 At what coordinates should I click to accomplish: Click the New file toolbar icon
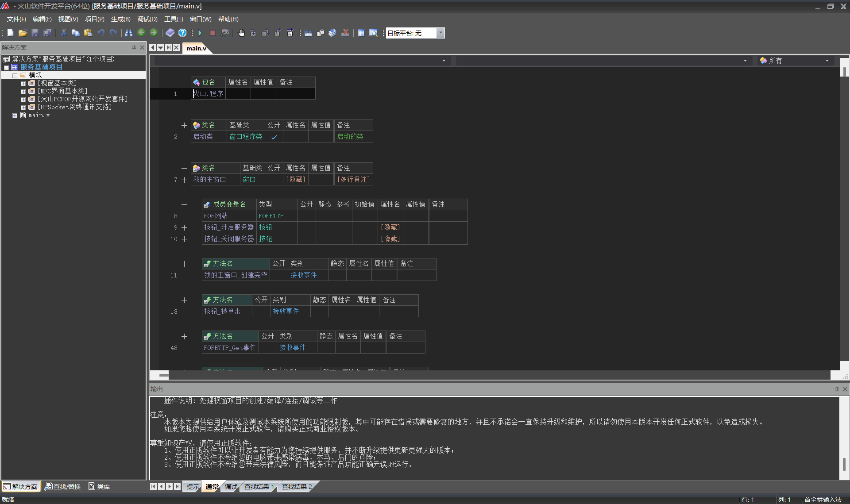[10, 33]
